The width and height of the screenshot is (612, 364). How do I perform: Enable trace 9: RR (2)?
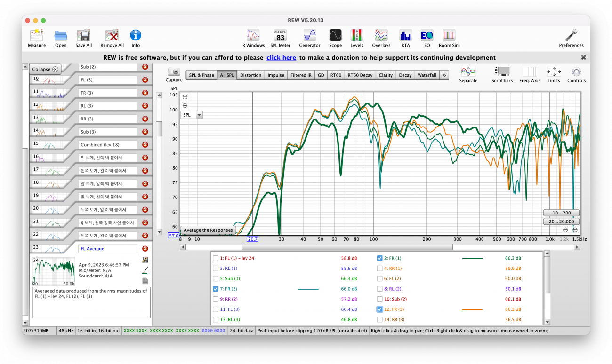click(x=216, y=299)
